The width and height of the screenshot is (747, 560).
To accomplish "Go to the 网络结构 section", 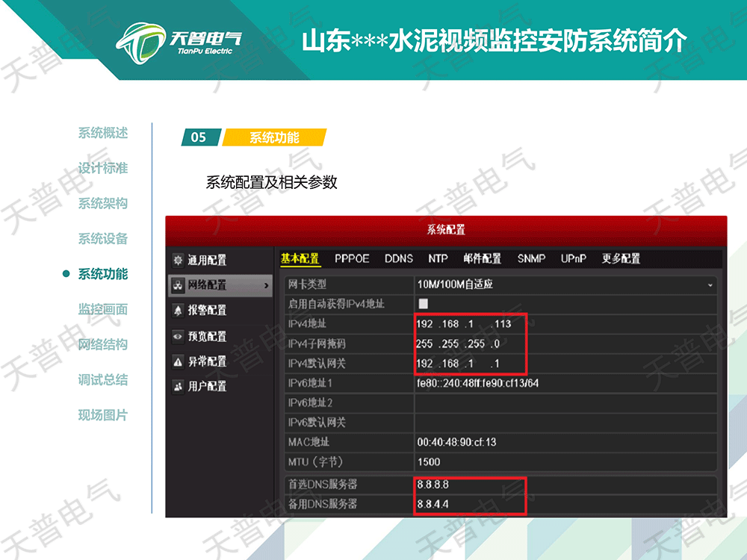I will (103, 345).
